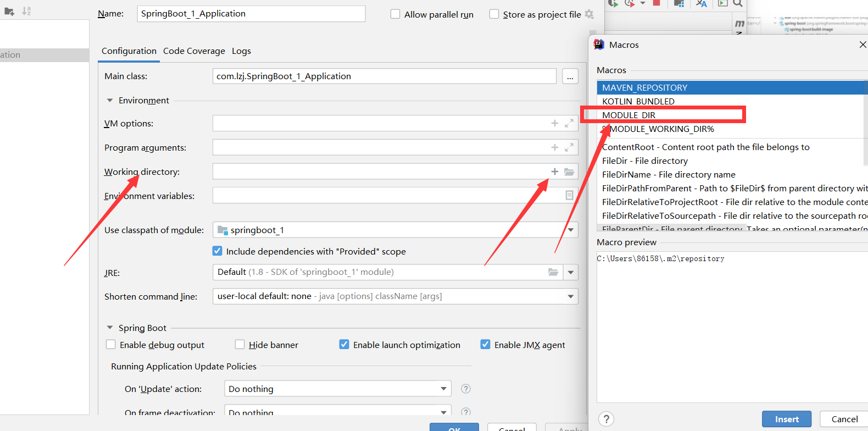Viewport: 868px width, 431px height.
Task: Select the FileDir - File directory macro
Action: point(732,161)
